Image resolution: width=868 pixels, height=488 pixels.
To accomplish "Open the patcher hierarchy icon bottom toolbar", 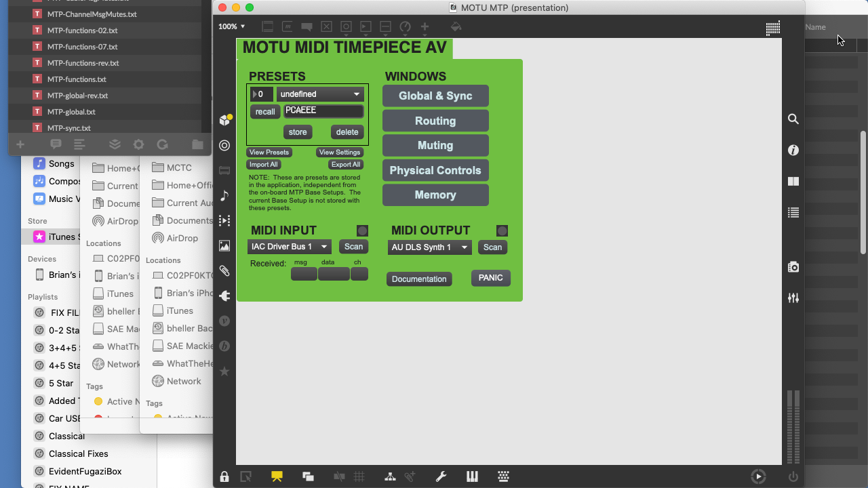I will pos(390,476).
